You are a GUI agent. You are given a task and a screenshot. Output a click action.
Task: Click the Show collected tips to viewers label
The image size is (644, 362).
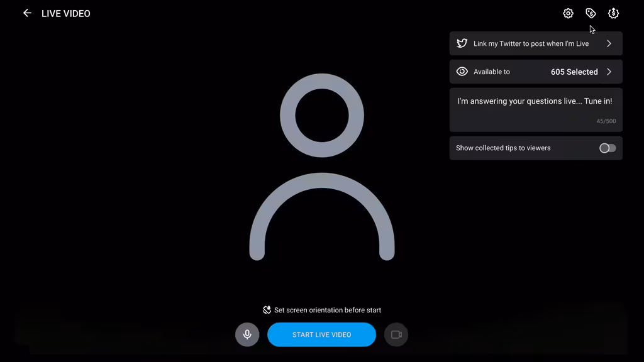point(503,148)
